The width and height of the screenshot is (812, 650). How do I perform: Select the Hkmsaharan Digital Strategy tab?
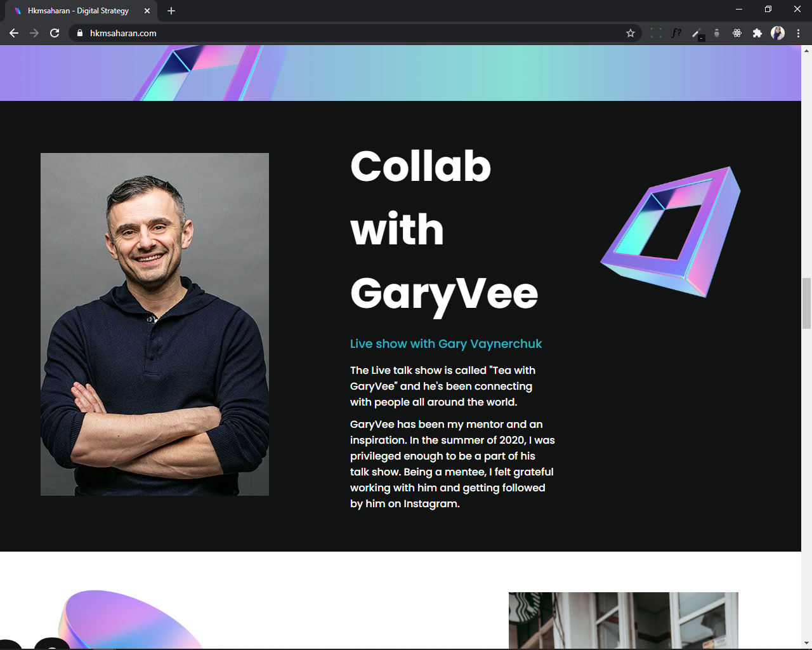(x=77, y=11)
